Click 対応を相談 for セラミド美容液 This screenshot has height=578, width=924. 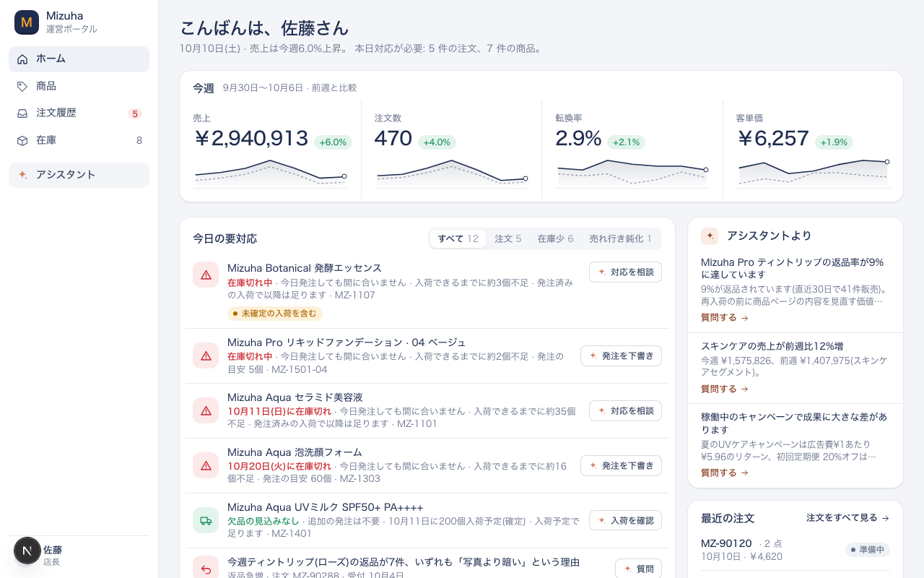(625, 410)
